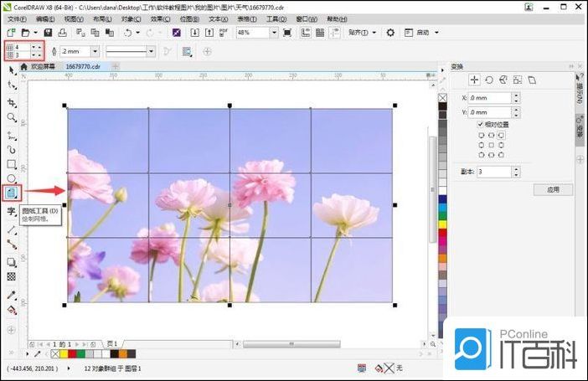The height and width of the screenshot is (381, 588).
Task: Open the 文件 menu
Action: 16,18
